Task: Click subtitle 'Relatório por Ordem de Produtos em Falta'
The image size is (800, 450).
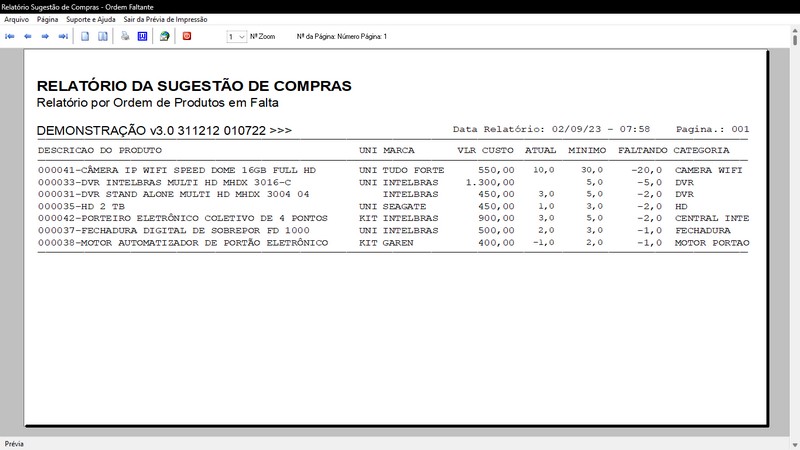Action: (x=158, y=103)
